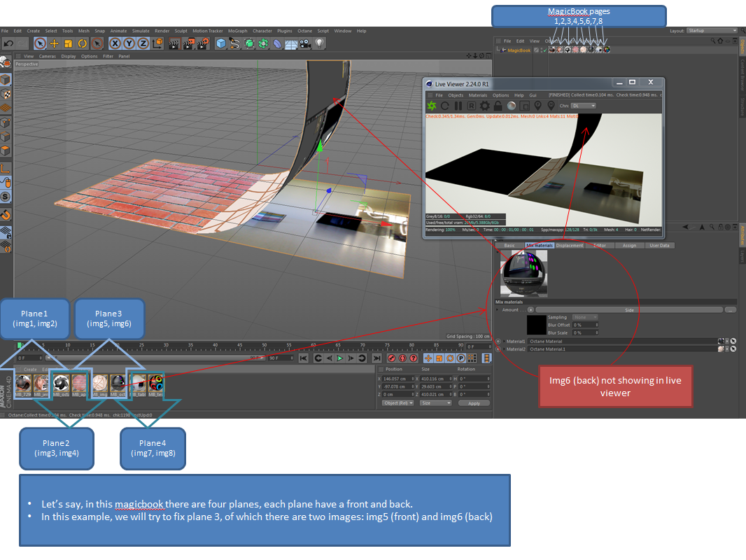The width and height of the screenshot is (746, 560).
Task: Activate the Scale tool icon
Action: 68,44
